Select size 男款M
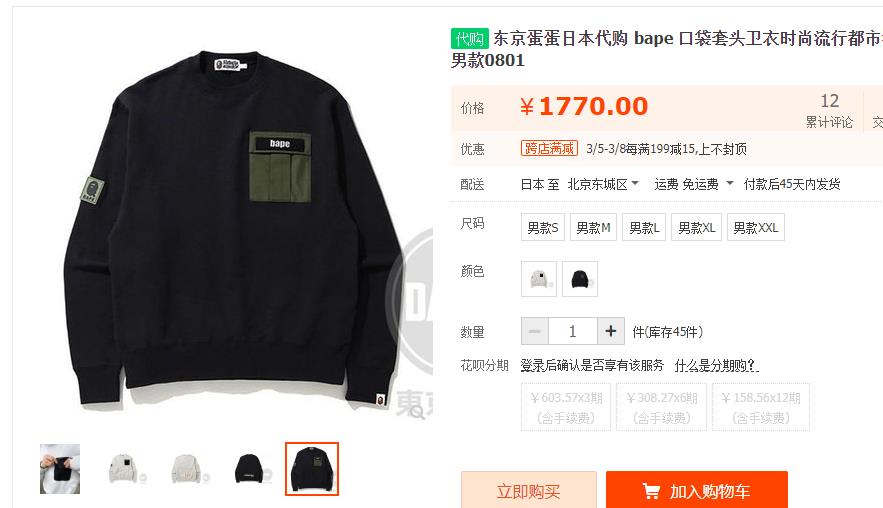This screenshot has height=508, width=883. pyautogui.click(x=594, y=228)
